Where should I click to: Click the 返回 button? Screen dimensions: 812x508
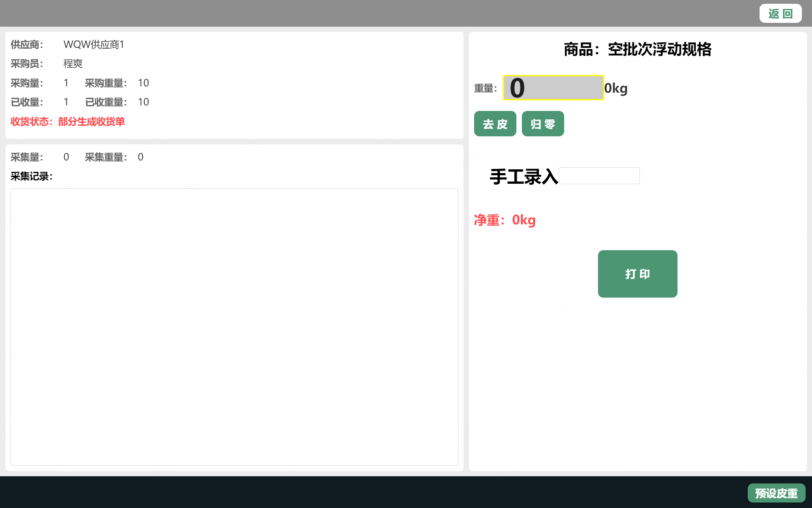[x=780, y=14]
